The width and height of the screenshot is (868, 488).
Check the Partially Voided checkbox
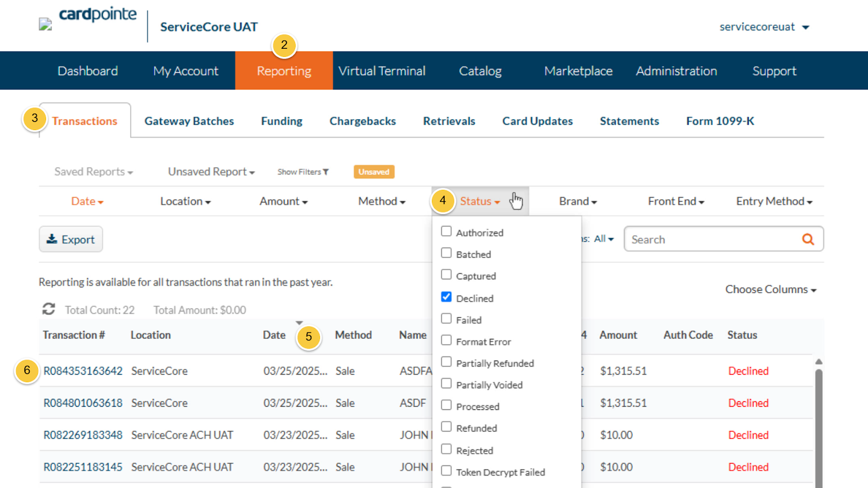coord(446,384)
